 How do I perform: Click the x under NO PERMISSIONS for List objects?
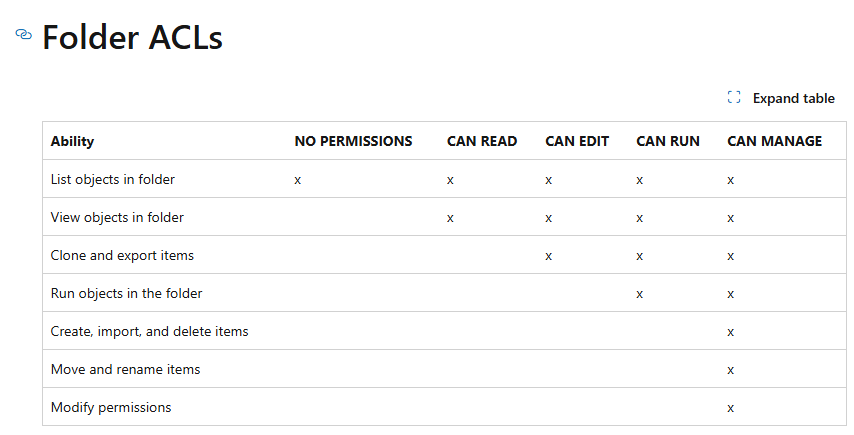298,180
